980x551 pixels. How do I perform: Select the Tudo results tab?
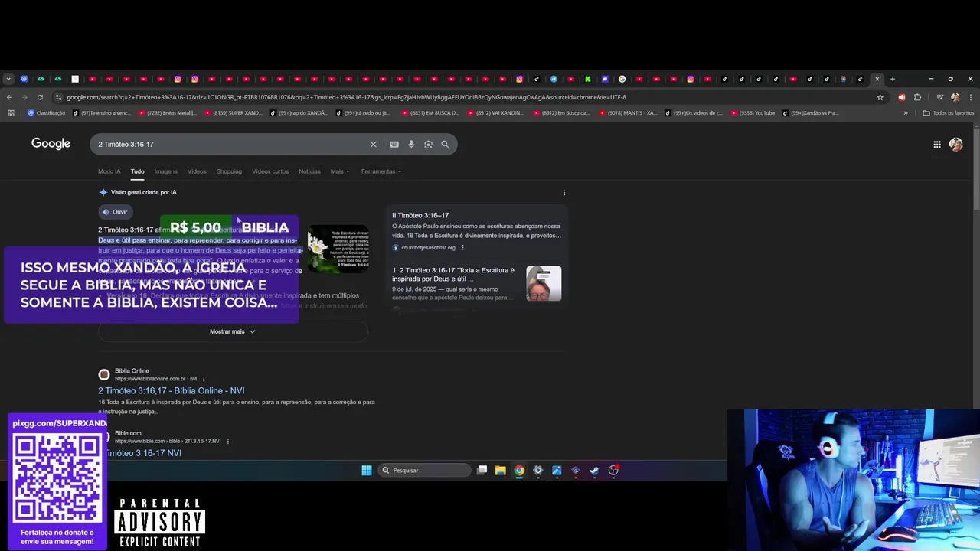(137, 171)
